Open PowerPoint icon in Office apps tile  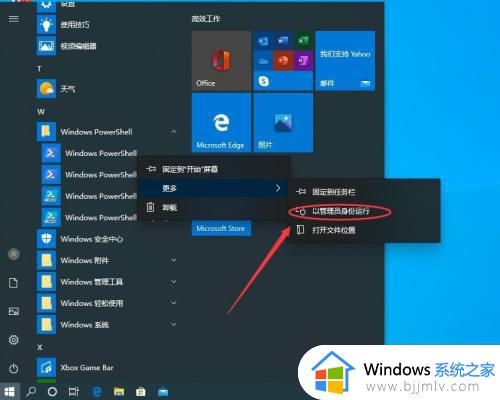coord(283,61)
